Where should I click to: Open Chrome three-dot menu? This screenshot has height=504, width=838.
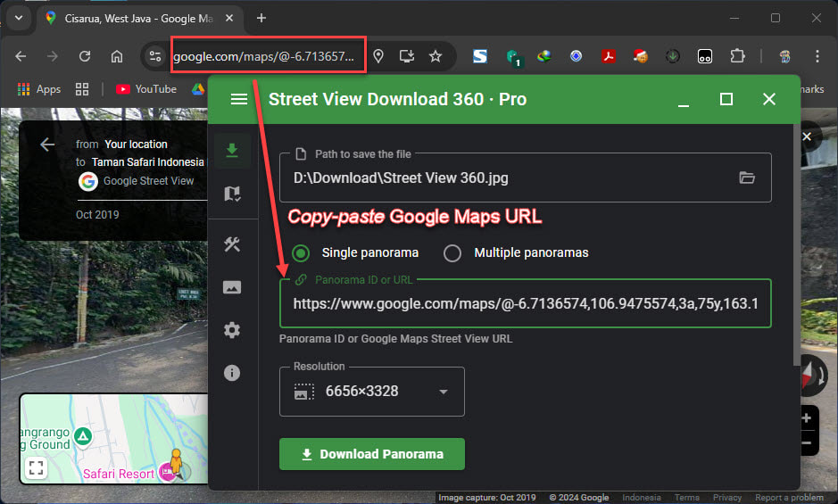817,56
